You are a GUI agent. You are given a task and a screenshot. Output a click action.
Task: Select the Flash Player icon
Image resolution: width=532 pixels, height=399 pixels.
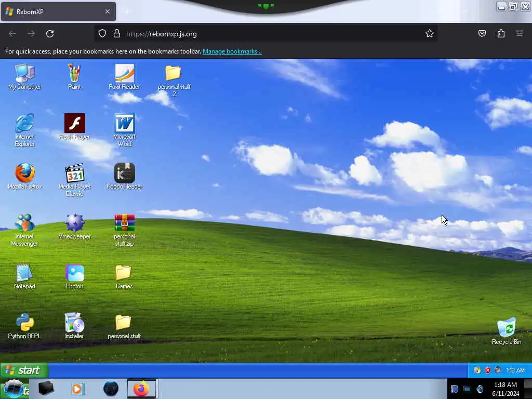coord(74,127)
